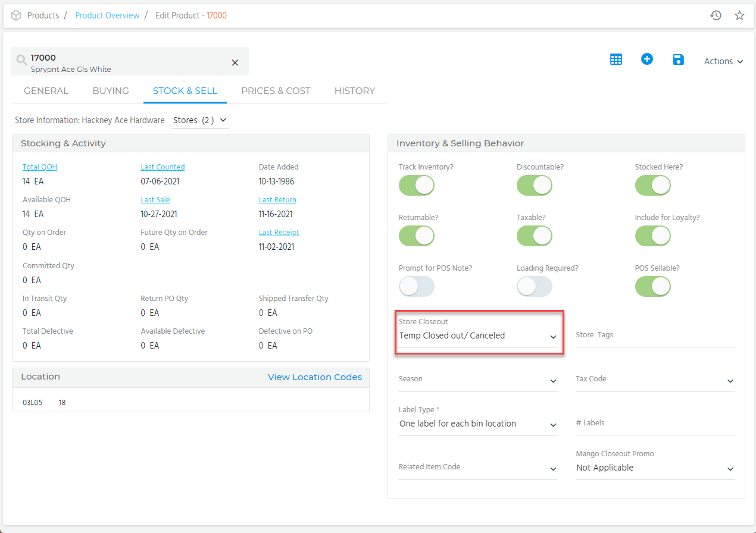Open the Last Return link
Screen dimensions: 756x533
(277, 200)
